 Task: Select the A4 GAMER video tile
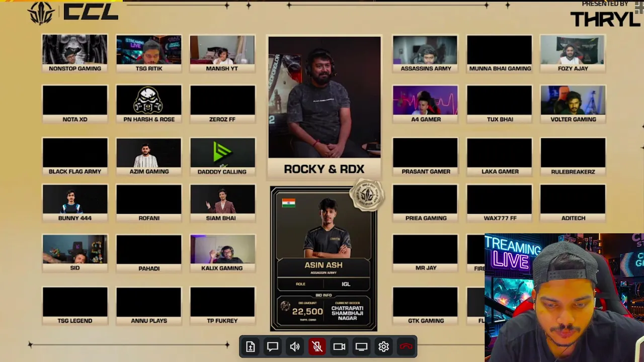pos(426,104)
